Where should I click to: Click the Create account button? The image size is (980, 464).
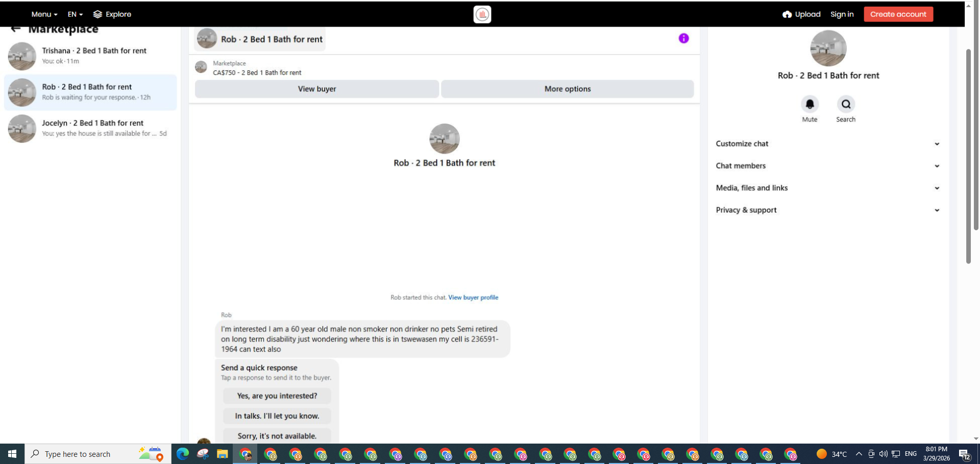[898, 14]
